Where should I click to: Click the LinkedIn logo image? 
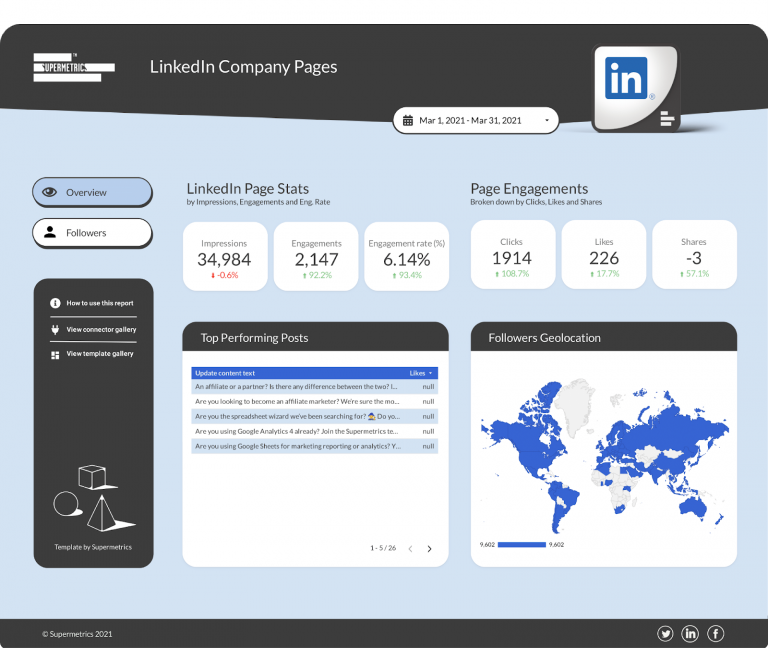[635, 88]
